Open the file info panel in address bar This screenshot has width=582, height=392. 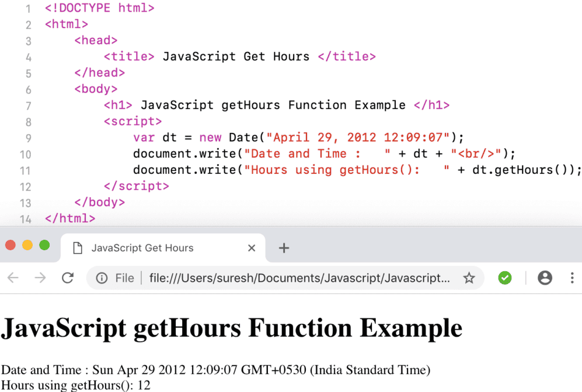click(101, 278)
